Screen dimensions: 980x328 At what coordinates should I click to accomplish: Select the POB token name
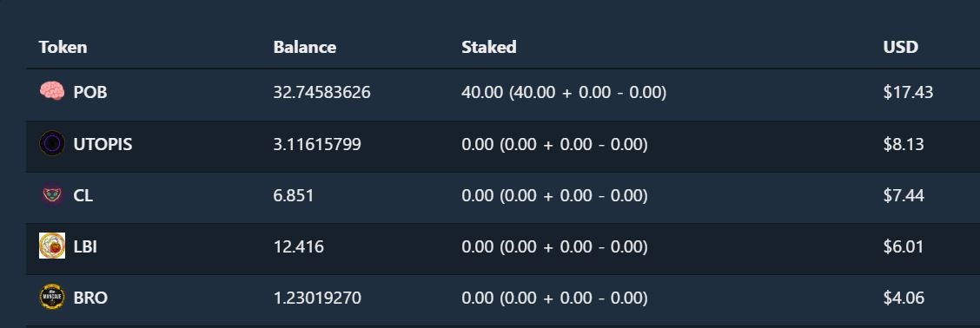90,93
